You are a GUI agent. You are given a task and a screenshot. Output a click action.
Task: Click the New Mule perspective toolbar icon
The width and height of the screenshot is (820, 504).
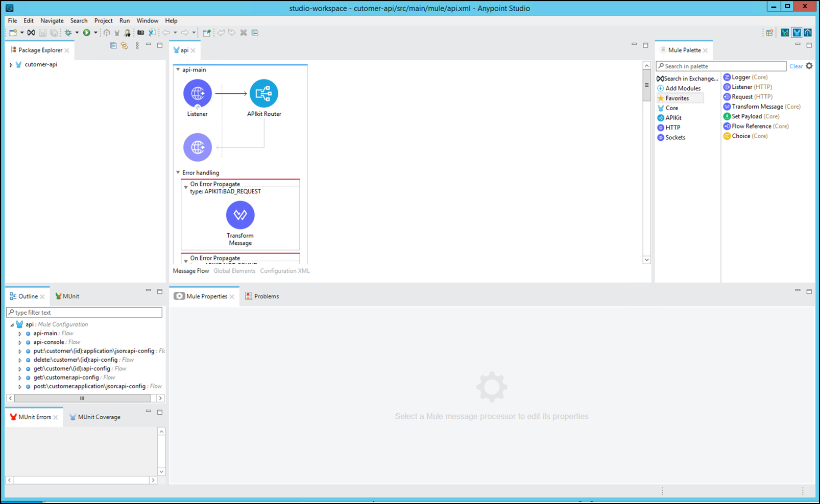click(152, 33)
